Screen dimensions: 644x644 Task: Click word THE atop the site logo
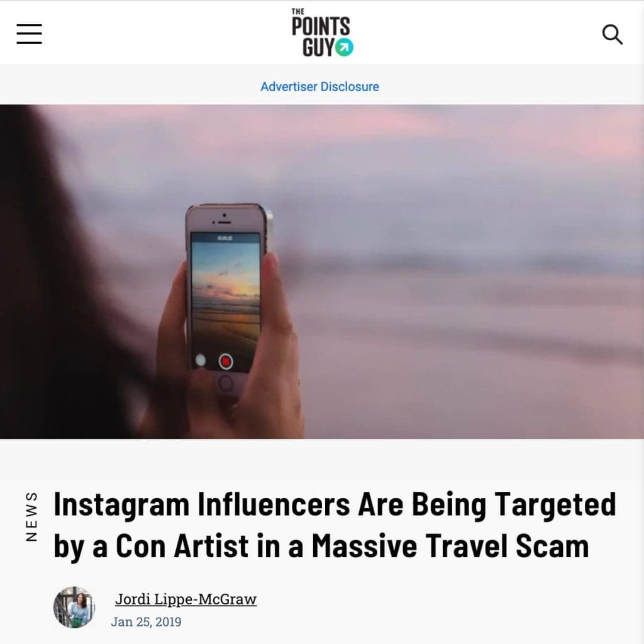click(297, 11)
